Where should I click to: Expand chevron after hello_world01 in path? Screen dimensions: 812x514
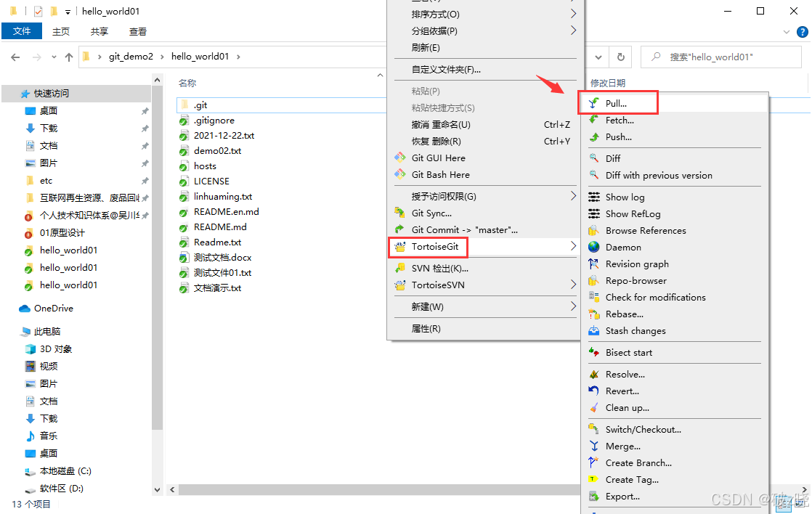tap(238, 57)
